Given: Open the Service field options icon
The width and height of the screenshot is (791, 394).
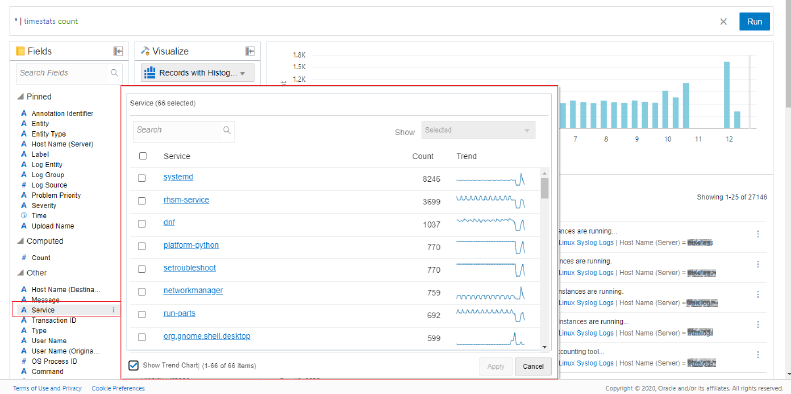Looking at the screenshot, I should click(x=114, y=310).
